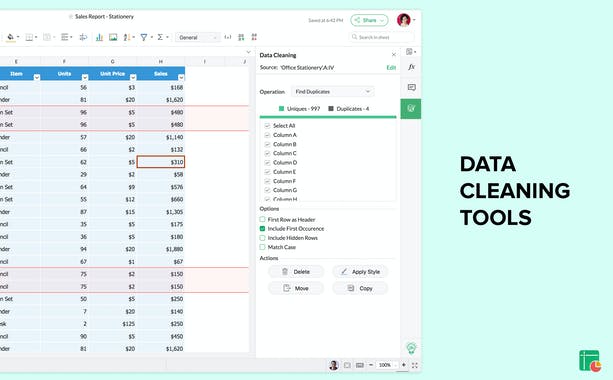
Task: Insert an image using picture icon
Action: [113, 37]
